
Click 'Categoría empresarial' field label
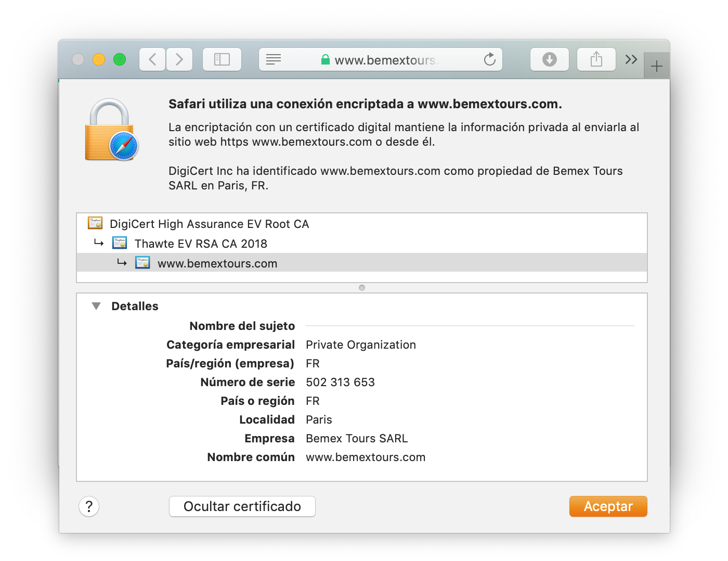tap(231, 345)
